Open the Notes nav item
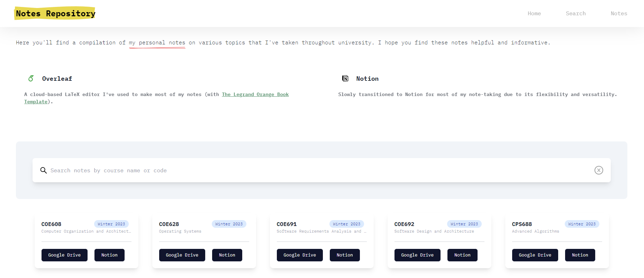The height and width of the screenshot is (278, 644). [x=619, y=14]
